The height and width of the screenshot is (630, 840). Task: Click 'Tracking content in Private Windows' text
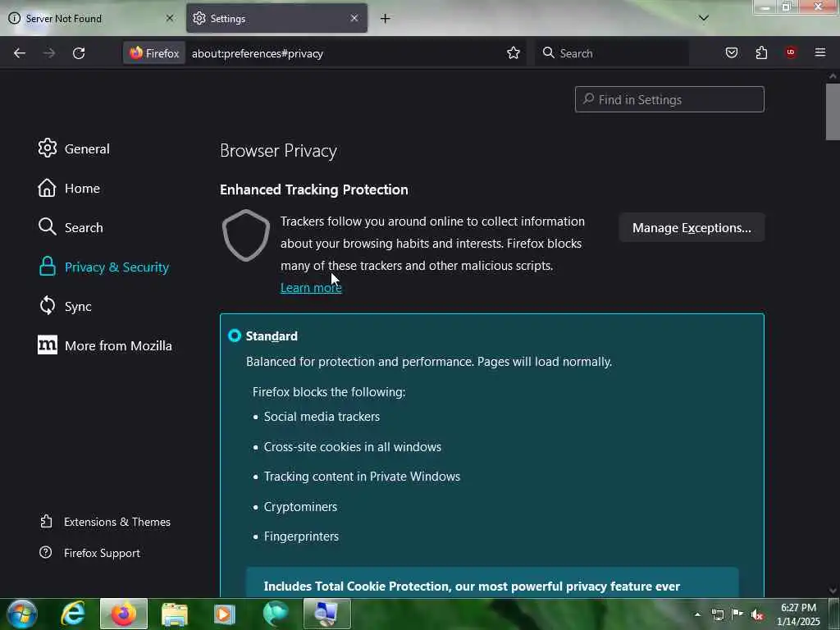coord(362,477)
